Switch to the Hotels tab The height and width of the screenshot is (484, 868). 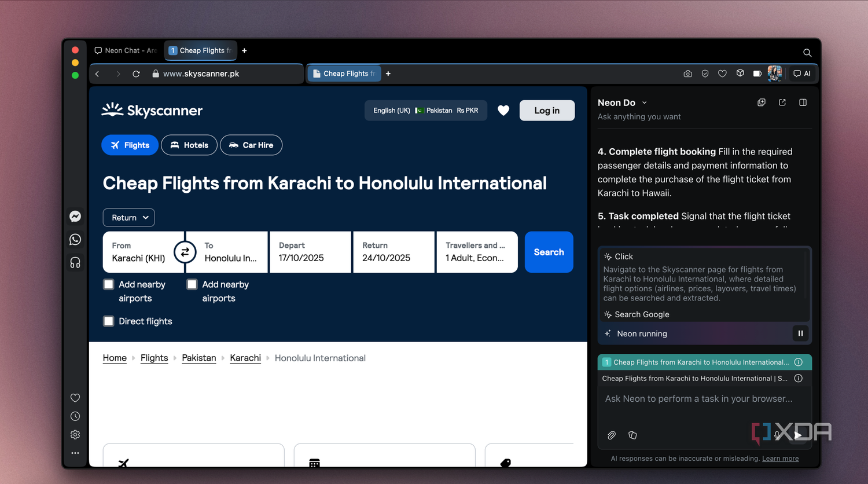(189, 145)
